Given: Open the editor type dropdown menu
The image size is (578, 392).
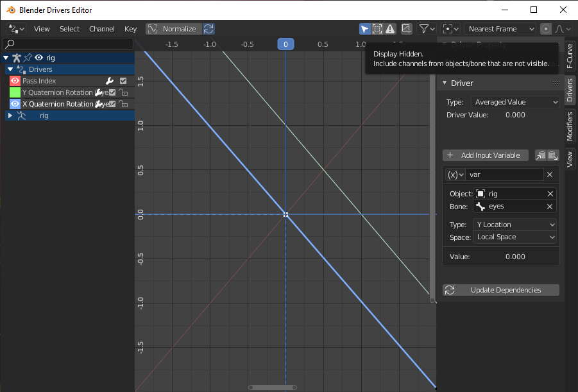Looking at the screenshot, I should click(16, 29).
